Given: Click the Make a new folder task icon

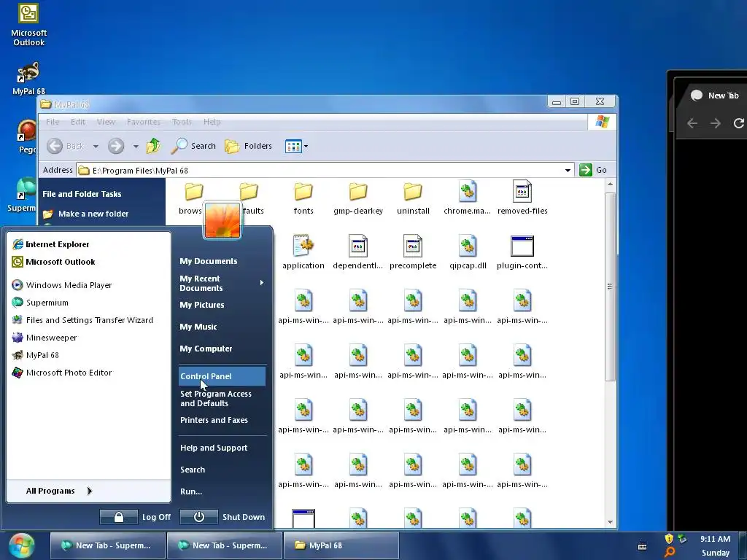Looking at the screenshot, I should [47, 214].
